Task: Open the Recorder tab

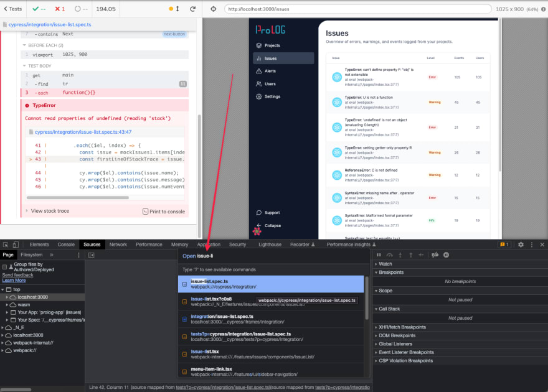Action: pyautogui.click(x=302, y=245)
